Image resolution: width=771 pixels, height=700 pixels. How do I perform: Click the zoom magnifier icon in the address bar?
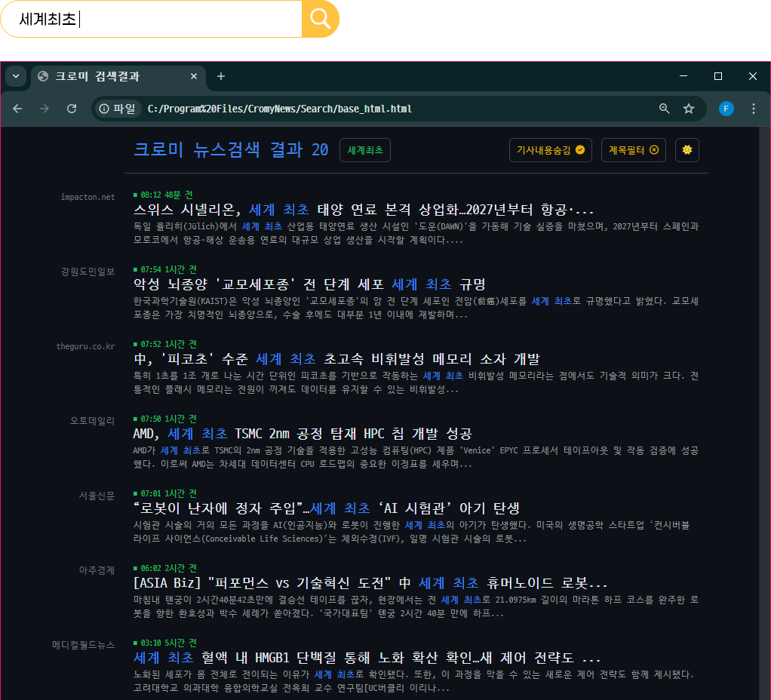[664, 109]
